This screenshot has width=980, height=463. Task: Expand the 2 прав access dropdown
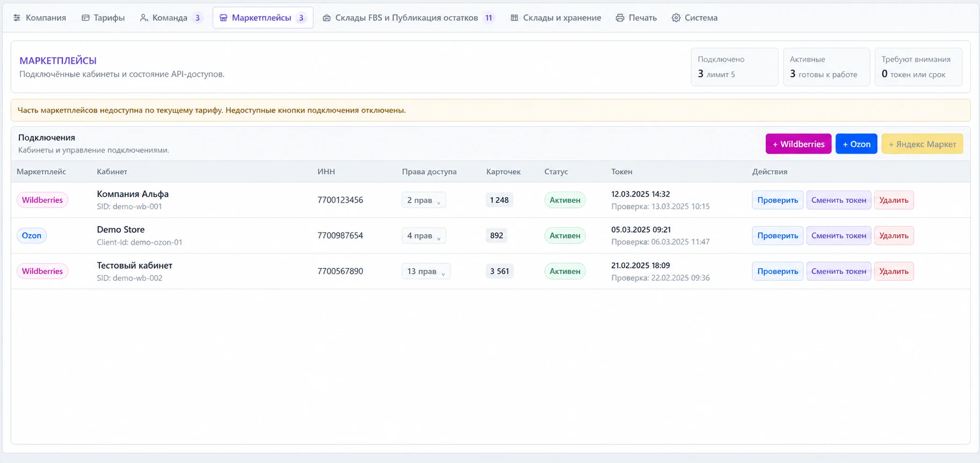point(424,200)
